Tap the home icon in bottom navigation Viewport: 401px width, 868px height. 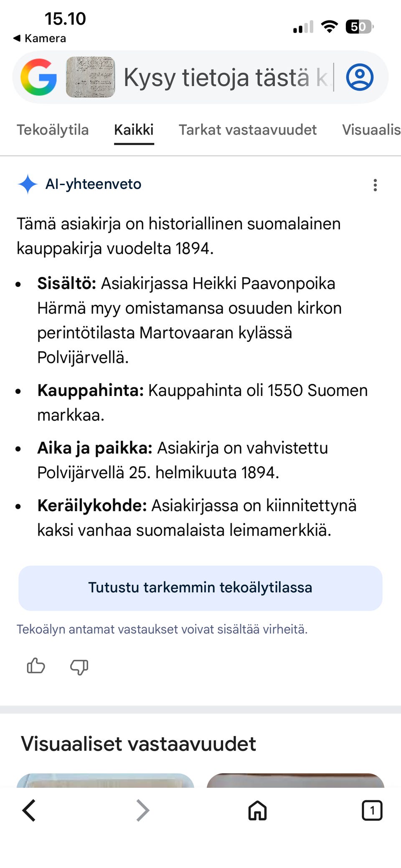(x=256, y=810)
